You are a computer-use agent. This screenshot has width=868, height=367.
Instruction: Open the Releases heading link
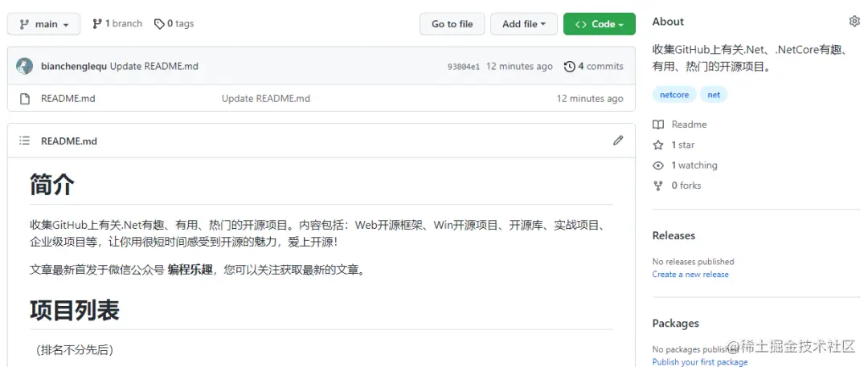tap(674, 236)
